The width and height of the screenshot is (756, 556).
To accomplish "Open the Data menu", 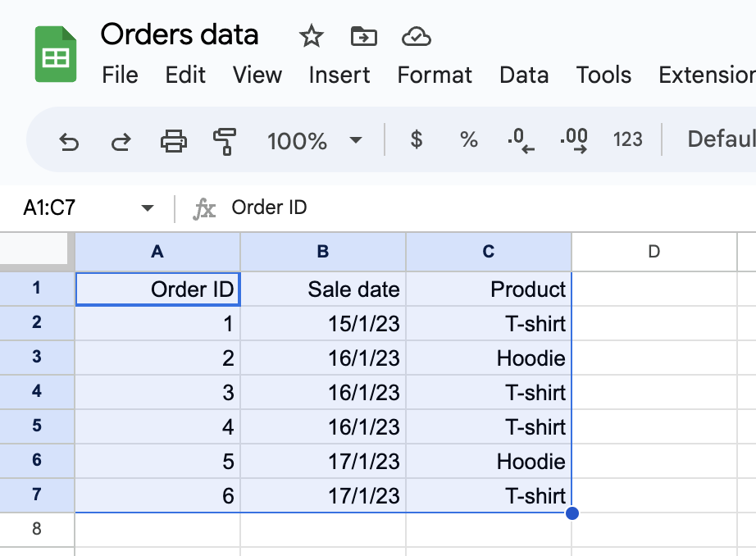I will click(524, 75).
